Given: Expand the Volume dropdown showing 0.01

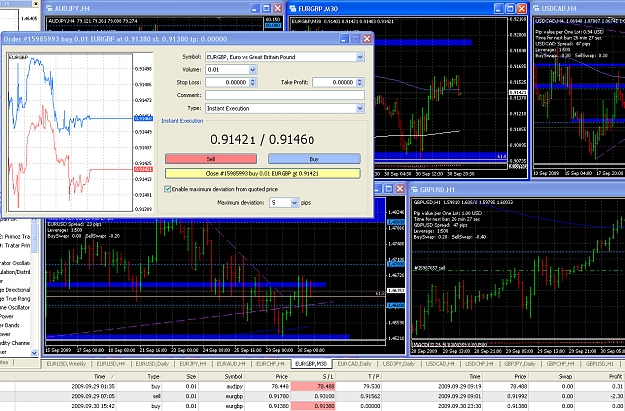Looking at the screenshot, I should [252, 70].
